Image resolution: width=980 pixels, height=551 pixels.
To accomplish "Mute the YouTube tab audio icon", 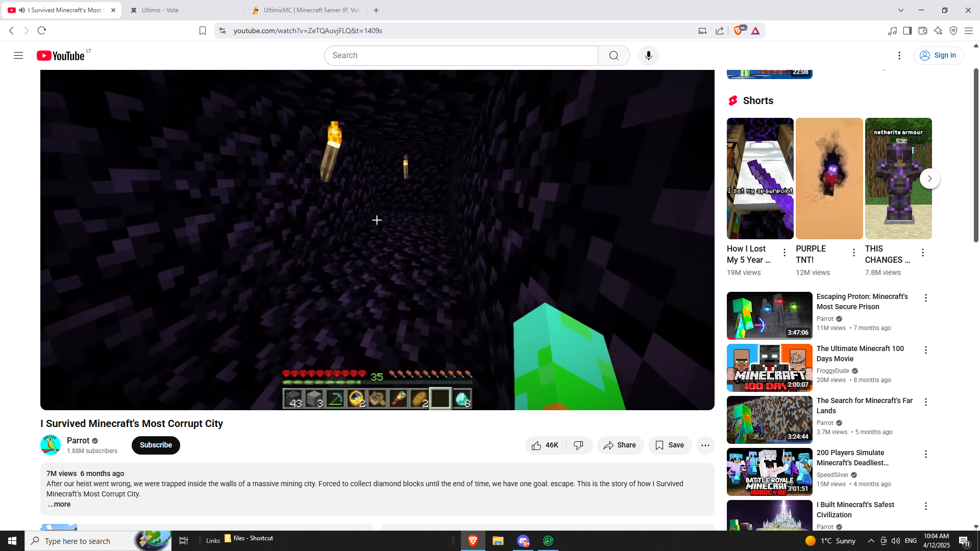I will (22, 10).
